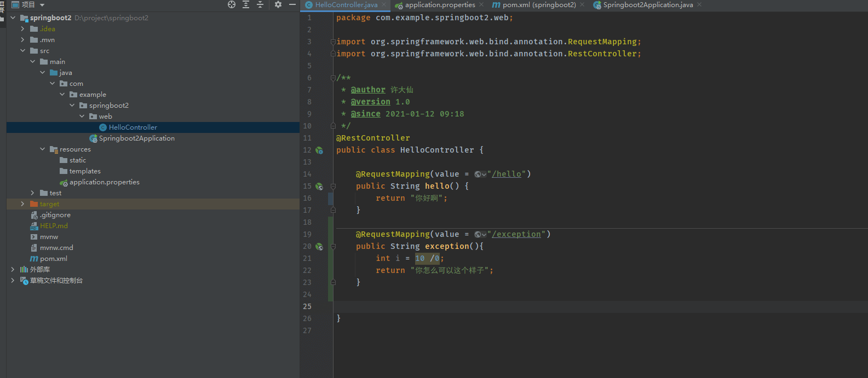
Task: Toggle fold marker for imports on line 3
Action: tap(333, 42)
